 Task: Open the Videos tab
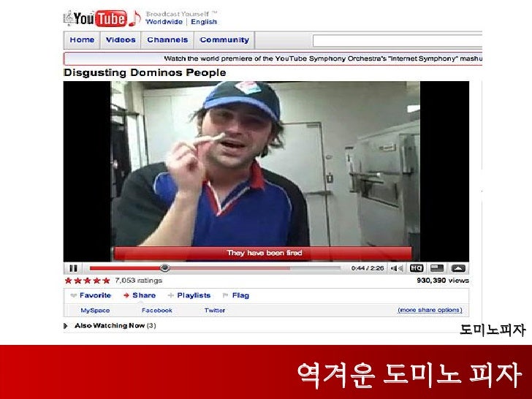121,40
